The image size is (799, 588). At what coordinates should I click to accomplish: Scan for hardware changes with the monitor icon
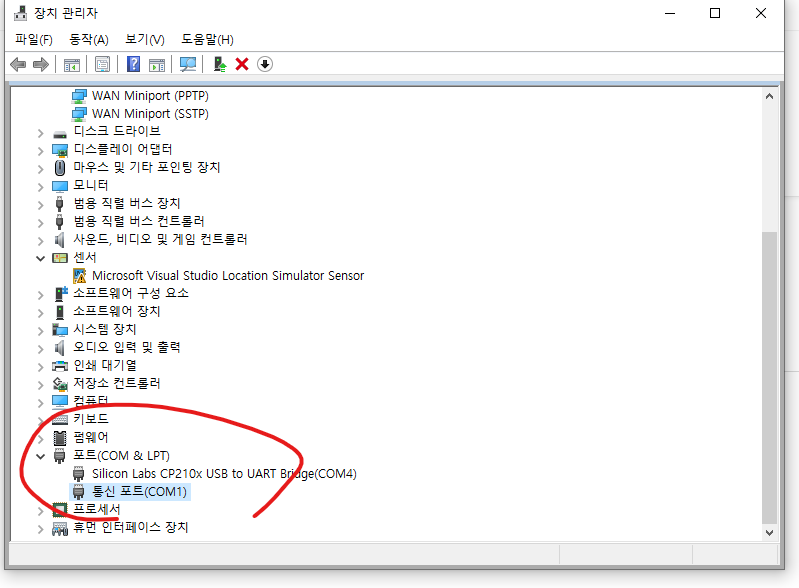[x=188, y=64]
